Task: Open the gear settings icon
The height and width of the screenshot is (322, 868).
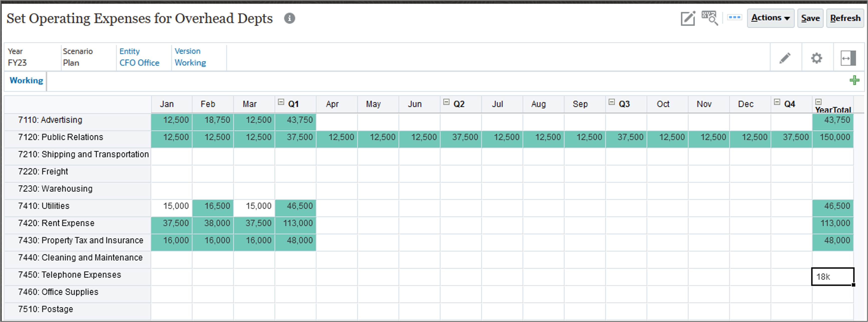Action: coord(816,58)
